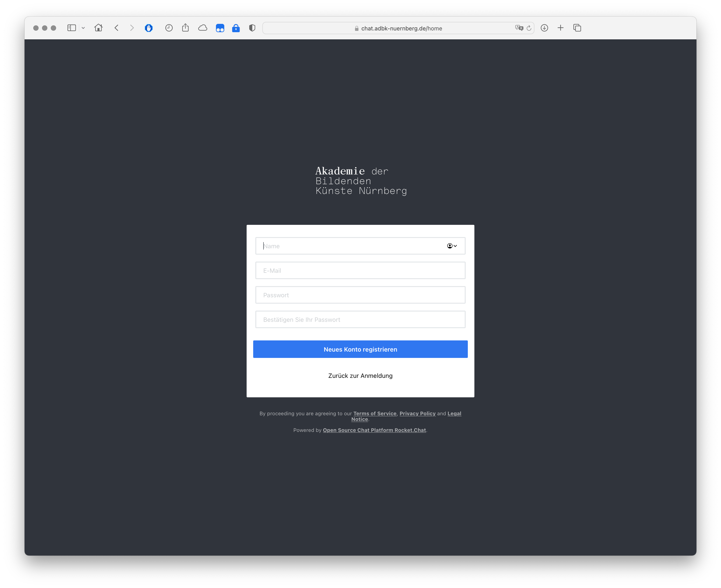Viewport: 721px width, 588px height.
Task: Open the Terms of Service link
Action: click(x=375, y=414)
